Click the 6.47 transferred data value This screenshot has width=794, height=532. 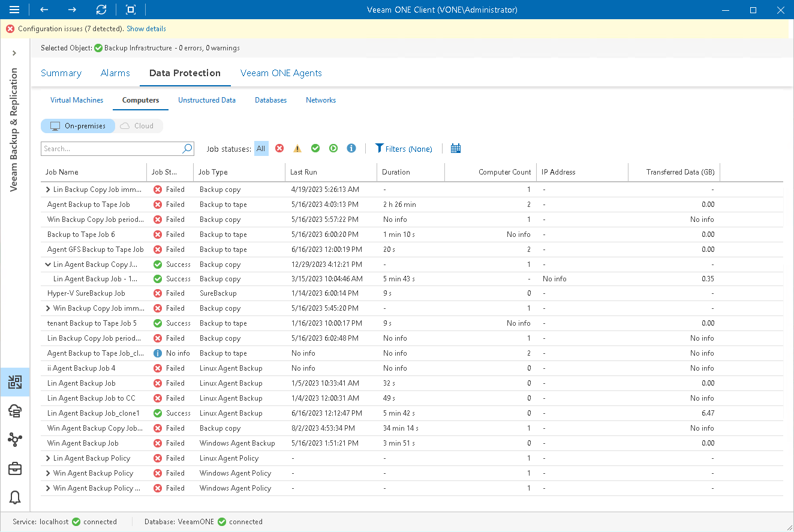point(707,413)
